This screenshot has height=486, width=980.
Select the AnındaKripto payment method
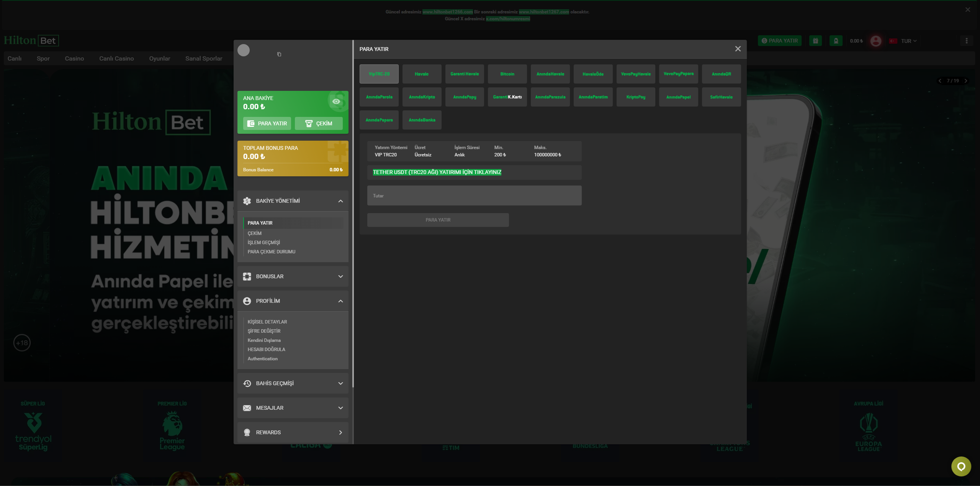point(422,97)
